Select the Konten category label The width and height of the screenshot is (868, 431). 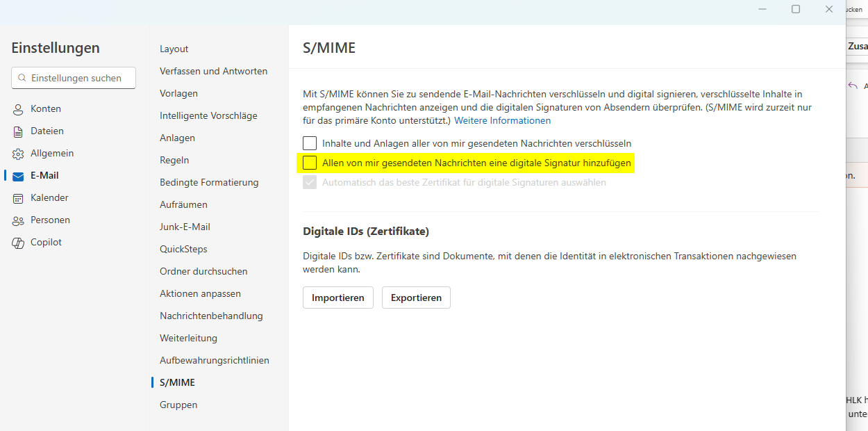point(46,108)
